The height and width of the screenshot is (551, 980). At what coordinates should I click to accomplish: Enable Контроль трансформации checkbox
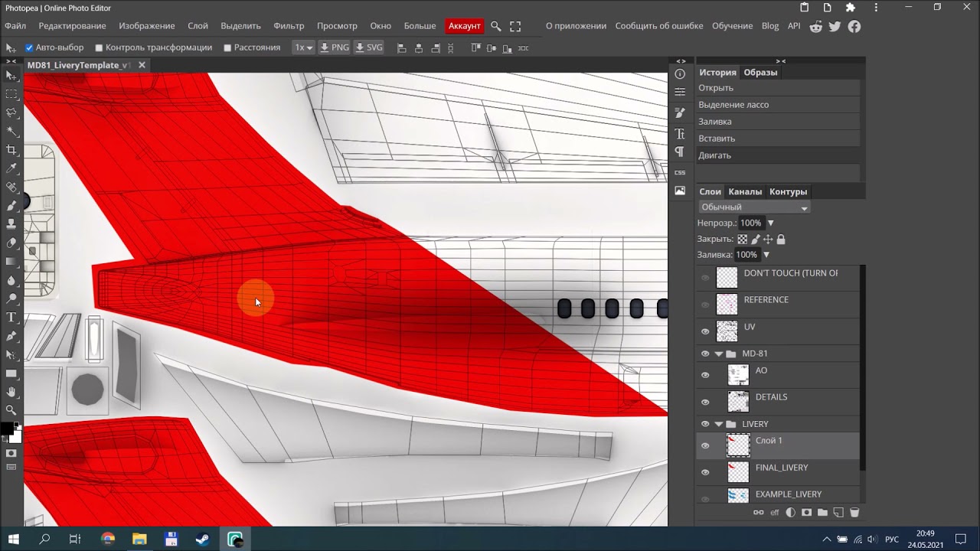point(99,47)
